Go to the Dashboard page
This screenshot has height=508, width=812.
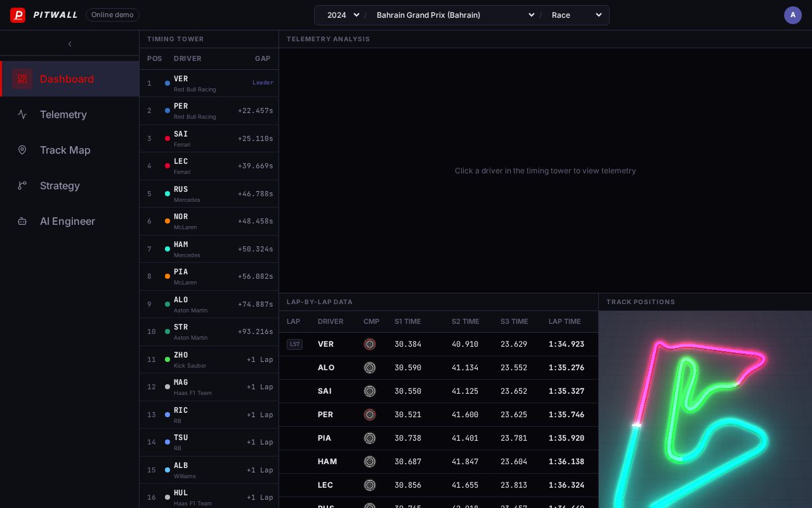click(x=70, y=79)
